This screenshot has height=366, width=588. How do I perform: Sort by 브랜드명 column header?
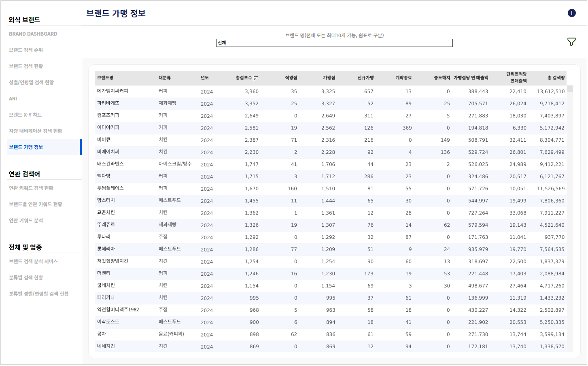105,78
